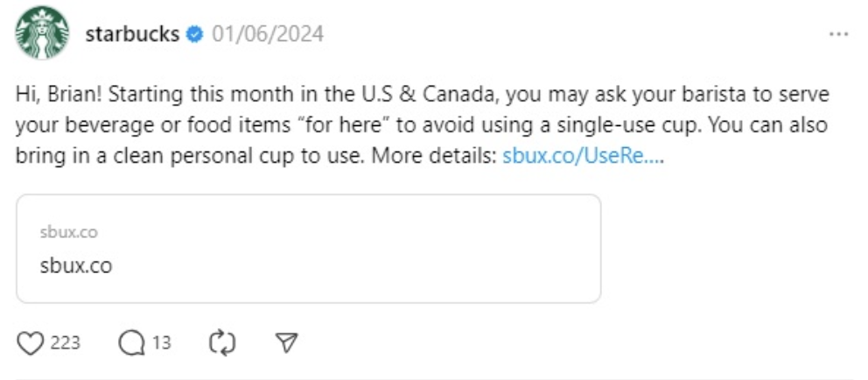Follow the sbux.co/UseRe... link
Screen dimensions: 868x380
pos(583,158)
